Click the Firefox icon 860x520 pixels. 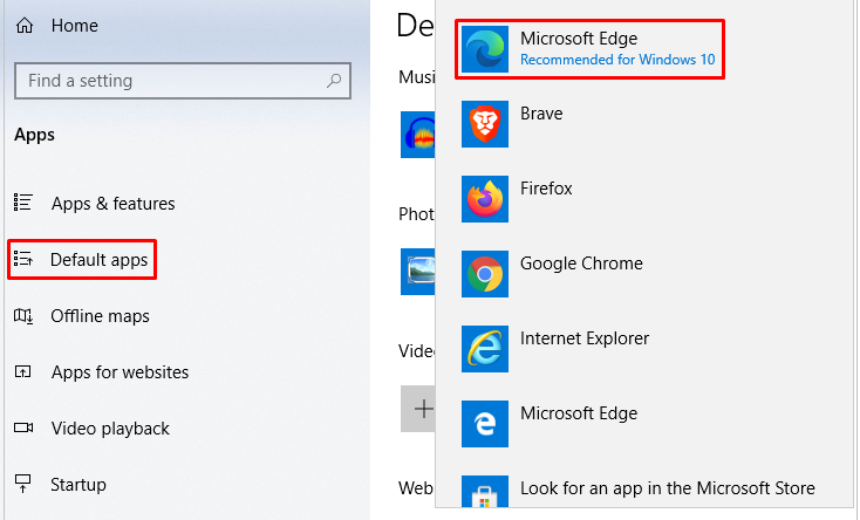(x=485, y=199)
